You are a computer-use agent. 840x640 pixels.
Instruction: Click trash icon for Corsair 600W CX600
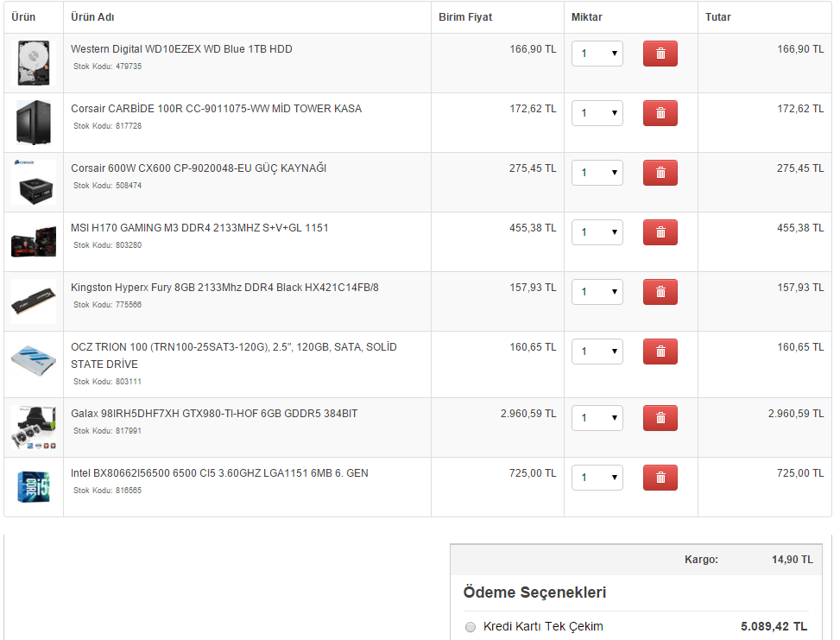(660, 173)
